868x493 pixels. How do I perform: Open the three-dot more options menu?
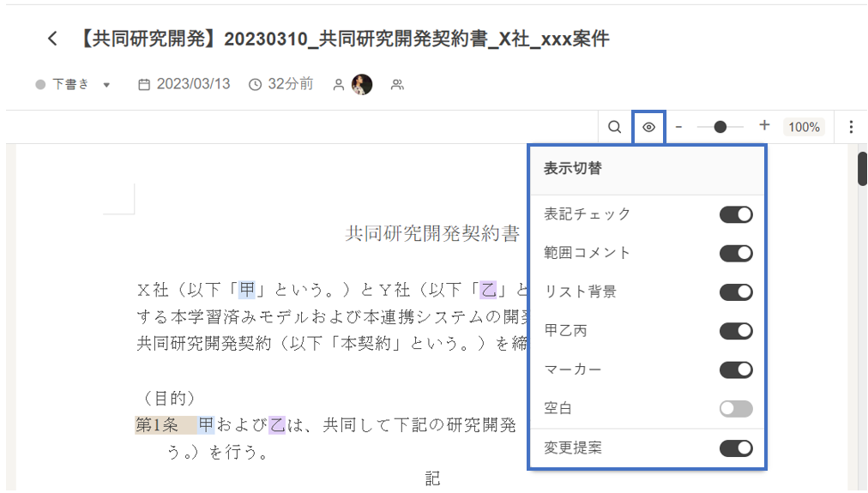click(851, 127)
